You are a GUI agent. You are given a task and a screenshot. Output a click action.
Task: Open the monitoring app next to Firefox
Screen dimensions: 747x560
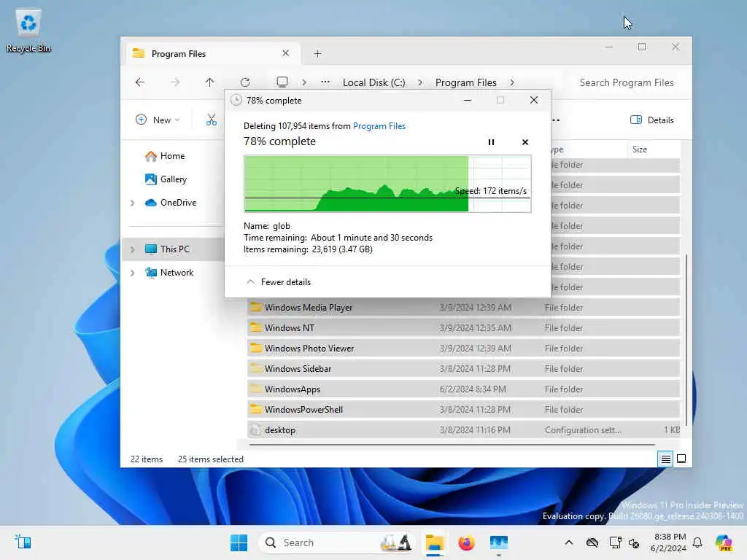click(x=499, y=542)
